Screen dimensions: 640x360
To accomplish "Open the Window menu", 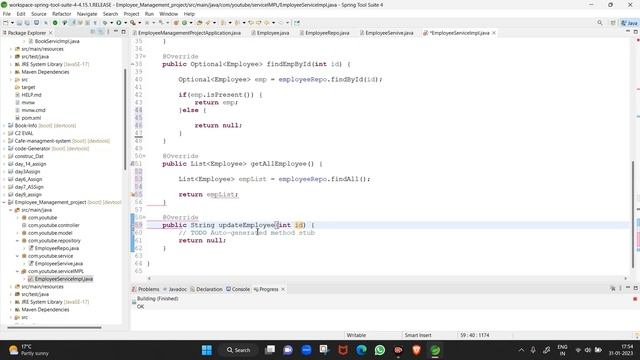I will tap(168, 14).
